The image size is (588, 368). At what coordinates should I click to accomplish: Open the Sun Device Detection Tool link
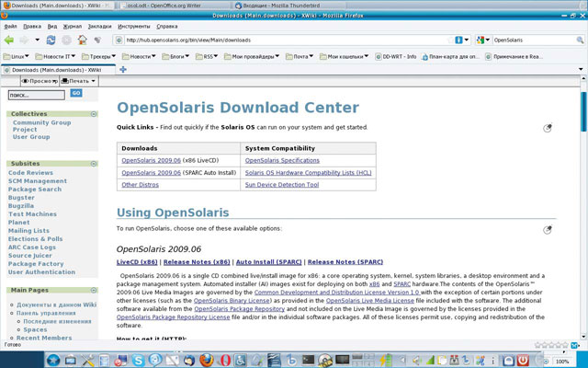(282, 185)
